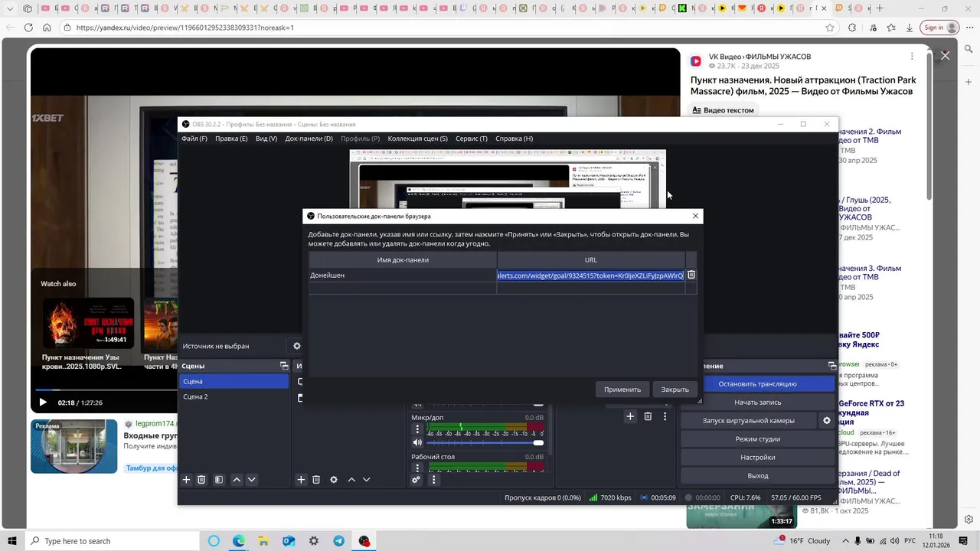Open virtual camera settings gear
This screenshot has width=980, height=551.
pyautogui.click(x=827, y=420)
